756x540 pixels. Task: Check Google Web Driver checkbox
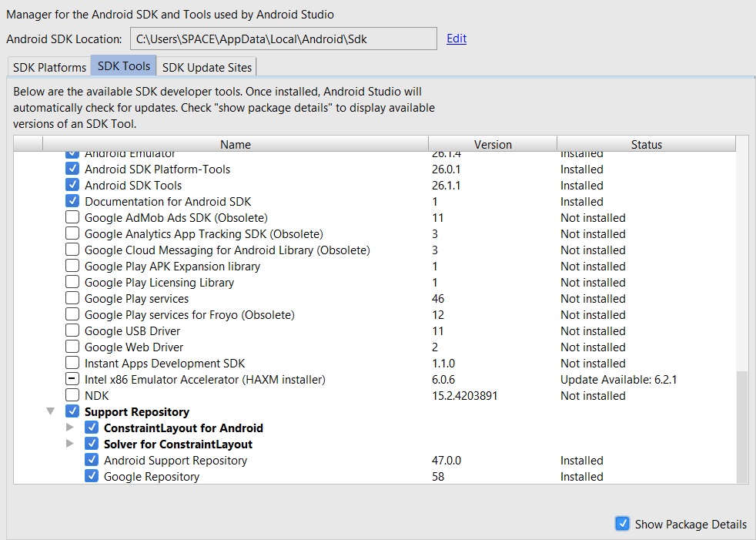pos(72,347)
